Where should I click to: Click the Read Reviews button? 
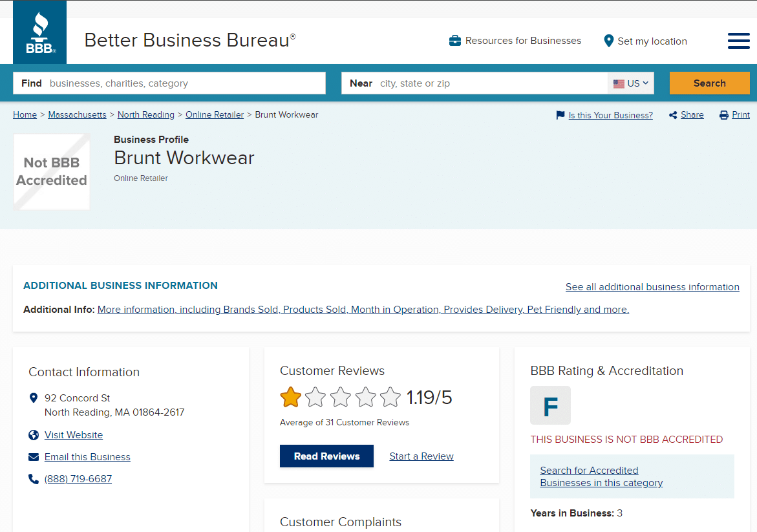click(326, 456)
